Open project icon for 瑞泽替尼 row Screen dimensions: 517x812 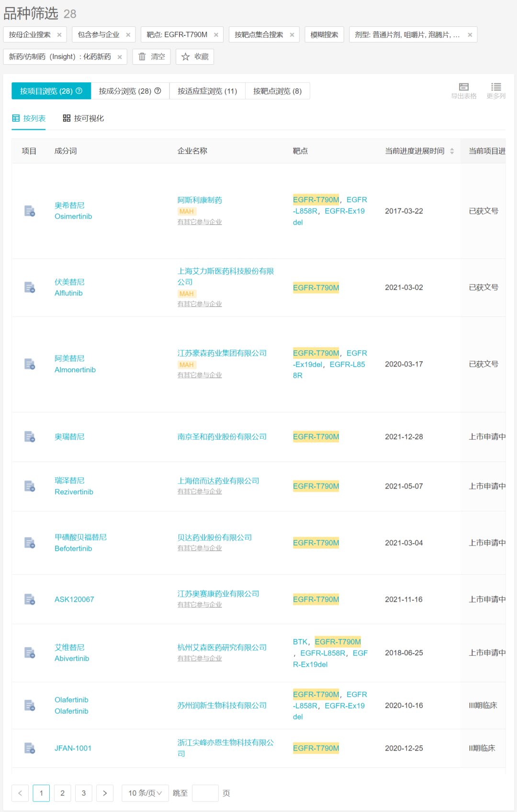click(x=30, y=486)
